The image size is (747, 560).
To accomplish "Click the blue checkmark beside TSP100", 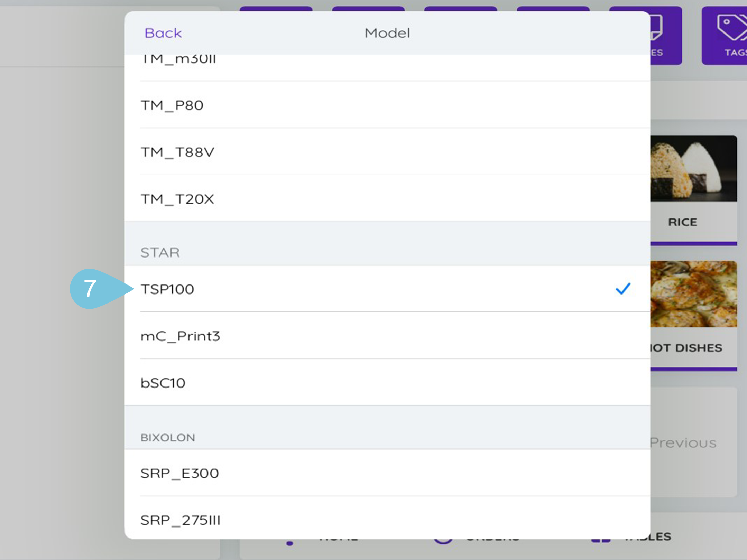I will (x=623, y=289).
